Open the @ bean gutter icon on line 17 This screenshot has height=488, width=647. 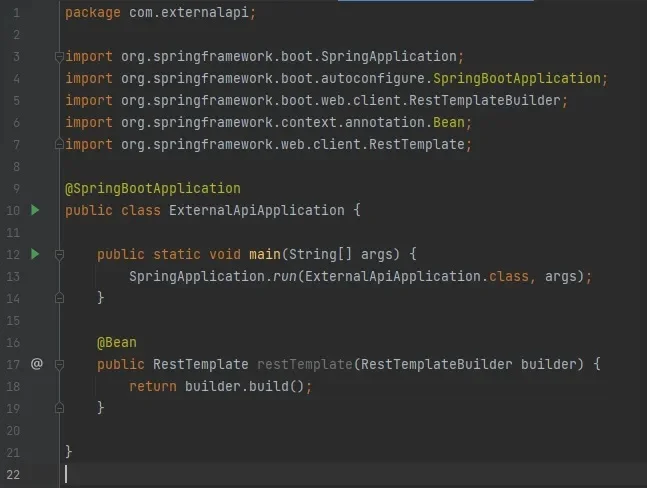click(37, 364)
